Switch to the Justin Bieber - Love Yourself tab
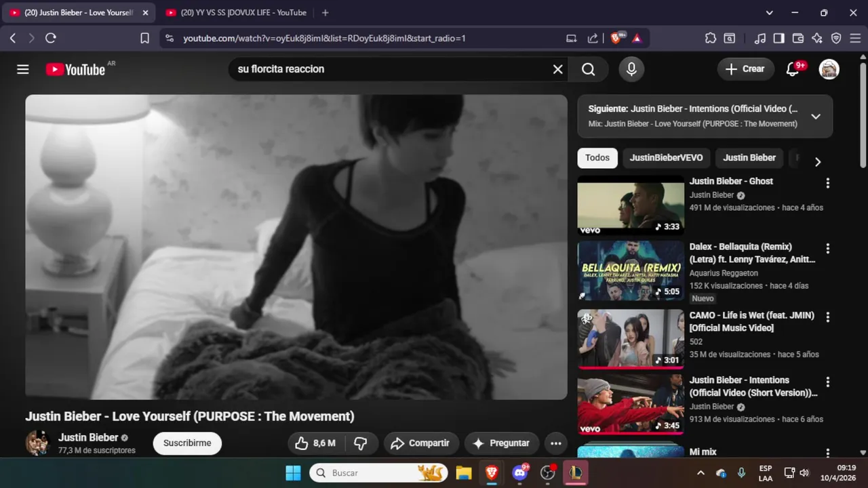 coord(79,13)
